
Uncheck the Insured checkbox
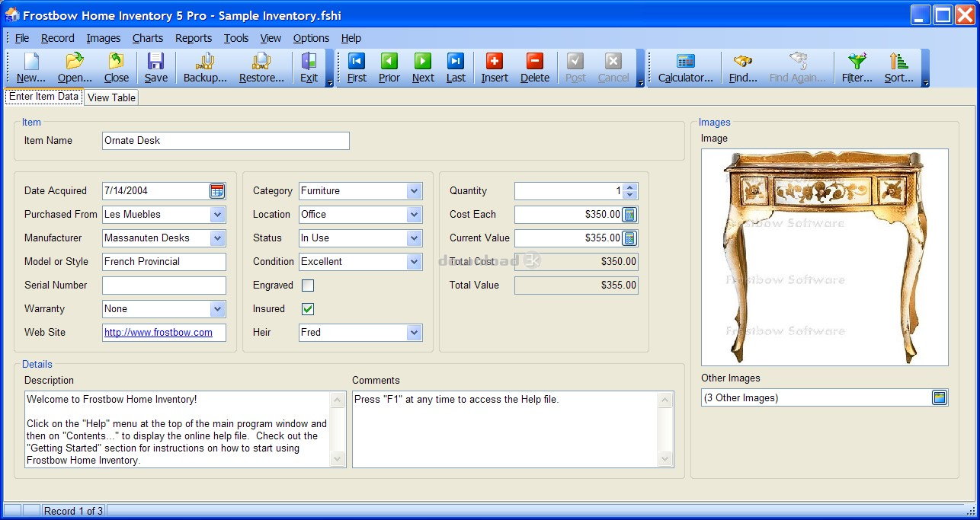[308, 309]
